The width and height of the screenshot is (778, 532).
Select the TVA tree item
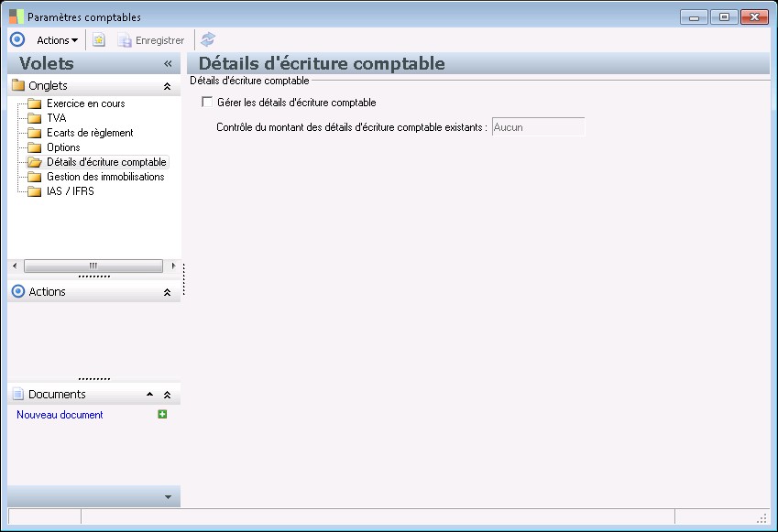point(56,118)
